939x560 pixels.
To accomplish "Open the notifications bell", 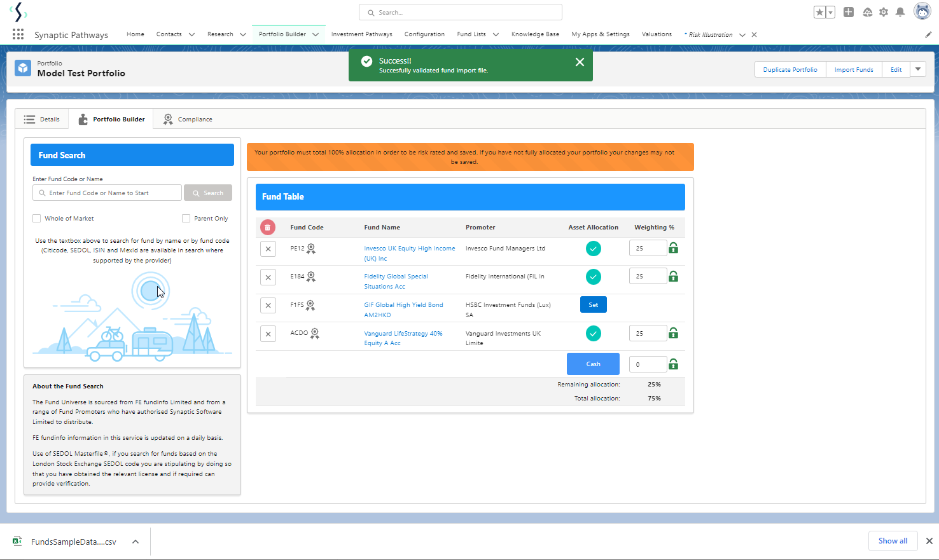I will [x=900, y=12].
